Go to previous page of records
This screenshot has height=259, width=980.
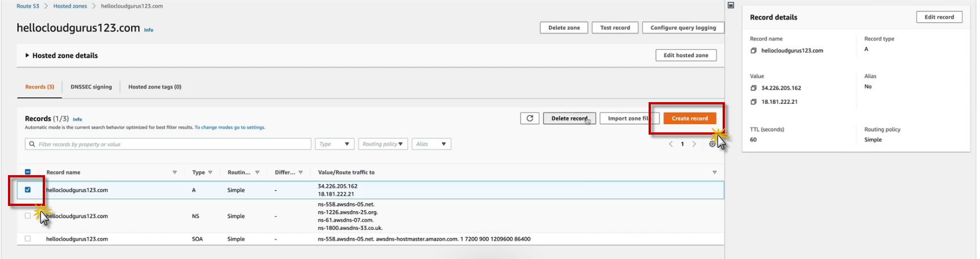[671, 144]
